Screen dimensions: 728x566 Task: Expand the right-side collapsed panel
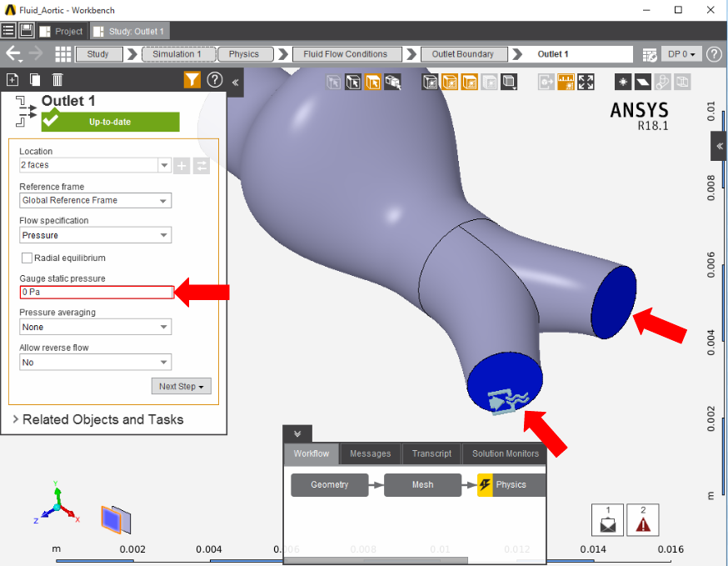point(719,146)
